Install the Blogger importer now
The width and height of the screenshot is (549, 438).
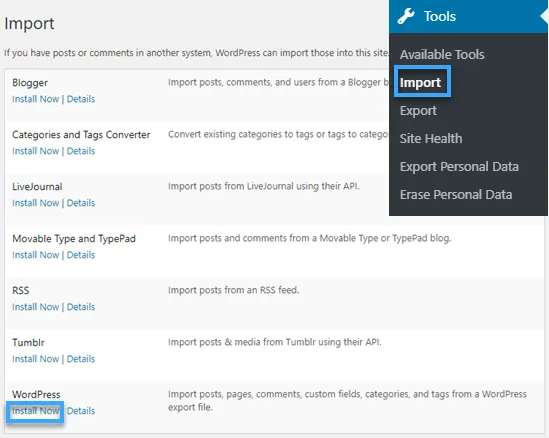(x=36, y=99)
